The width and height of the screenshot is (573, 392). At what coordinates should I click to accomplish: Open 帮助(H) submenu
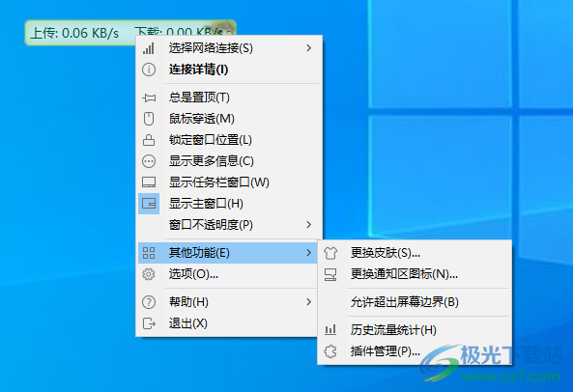[227, 302]
